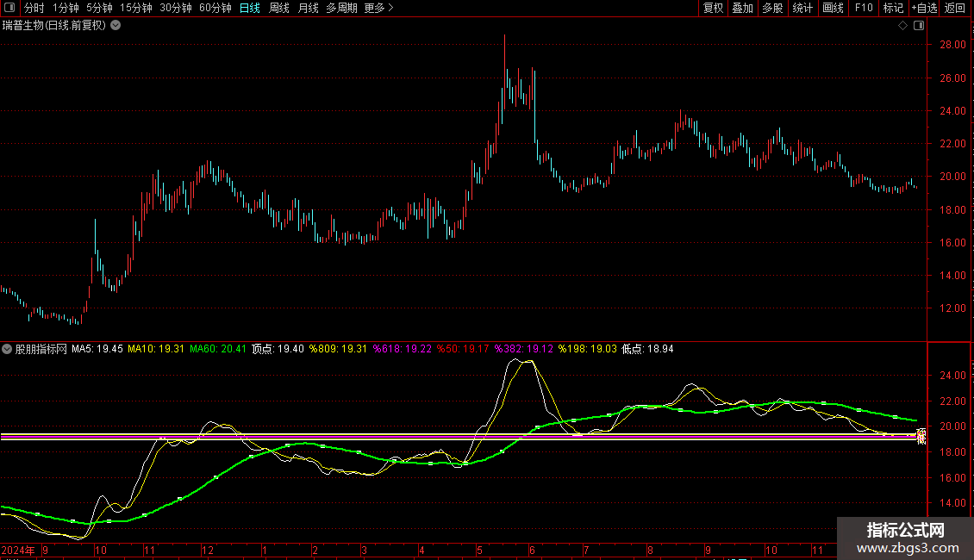Click the 瑞普生物 stock title
This screenshot has width=974, height=560.
pos(23,26)
